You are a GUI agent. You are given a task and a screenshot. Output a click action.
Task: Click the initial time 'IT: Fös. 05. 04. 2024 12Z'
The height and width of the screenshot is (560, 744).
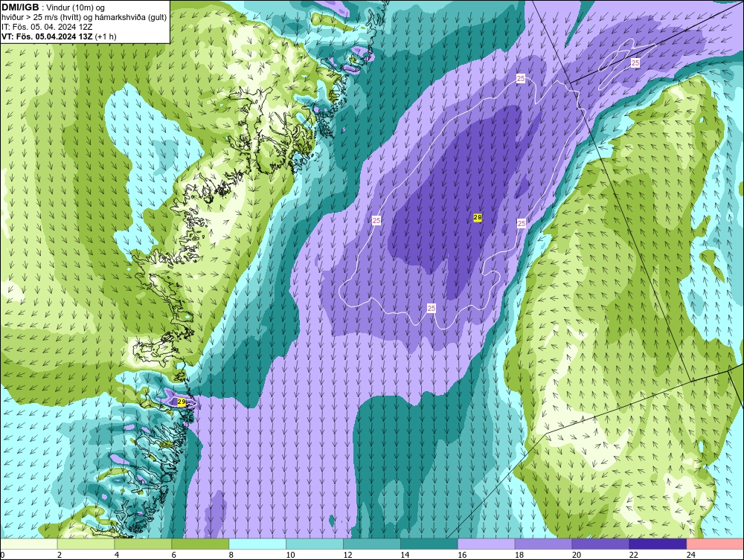click(46, 27)
